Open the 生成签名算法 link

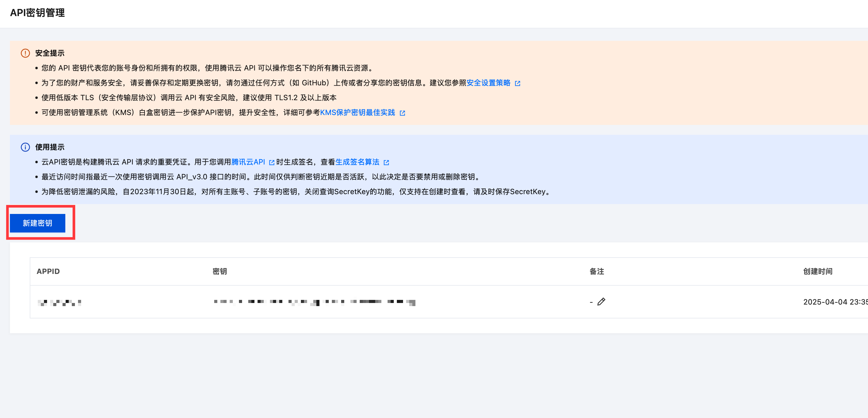(x=357, y=162)
